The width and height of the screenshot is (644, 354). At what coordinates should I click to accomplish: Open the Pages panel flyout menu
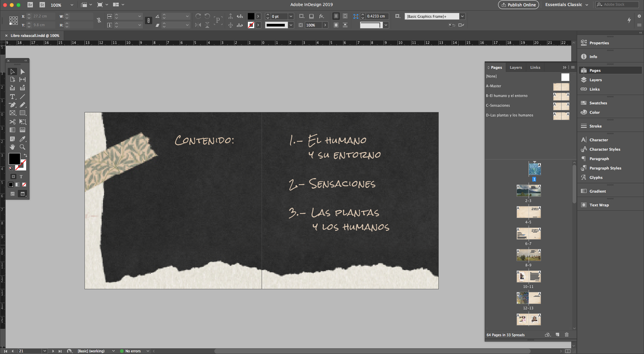coord(573,67)
